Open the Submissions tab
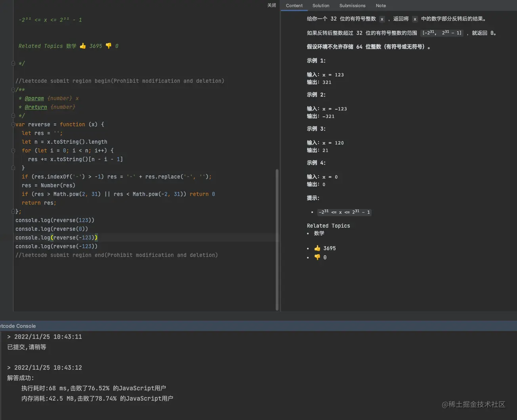The height and width of the screenshot is (420, 517). coord(352,6)
